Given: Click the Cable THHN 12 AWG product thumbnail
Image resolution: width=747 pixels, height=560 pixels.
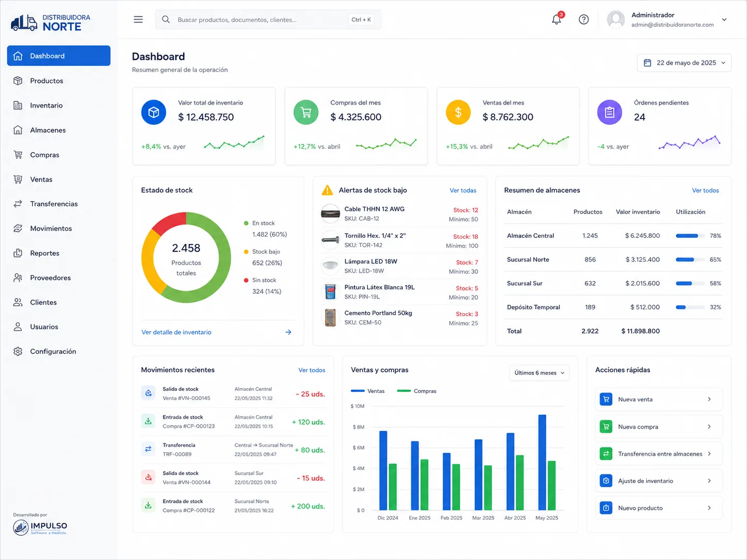Looking at the screenshot, I should [x=330, y=213].
